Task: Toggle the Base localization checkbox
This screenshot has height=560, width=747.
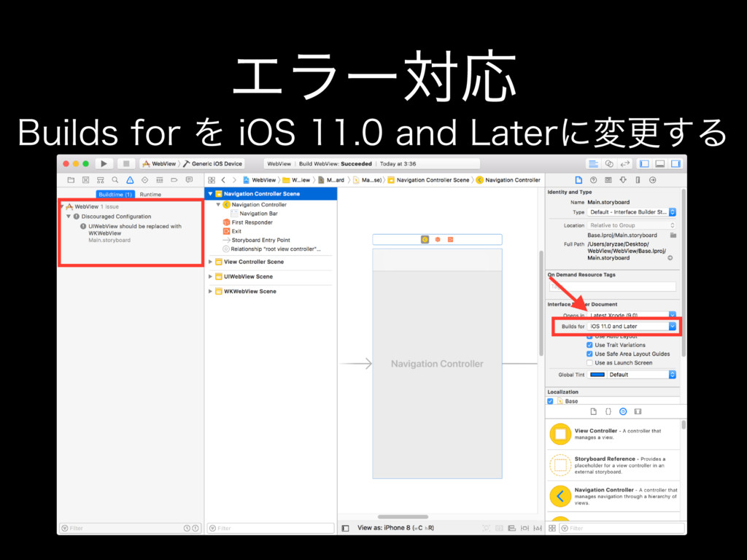Action: click(x=550, y=401)
